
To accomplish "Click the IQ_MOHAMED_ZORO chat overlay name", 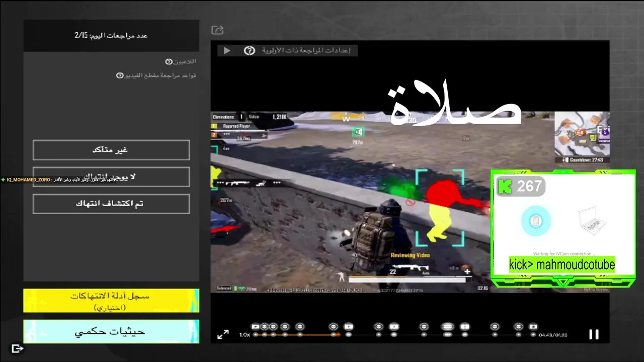I will tap(28, 179).
